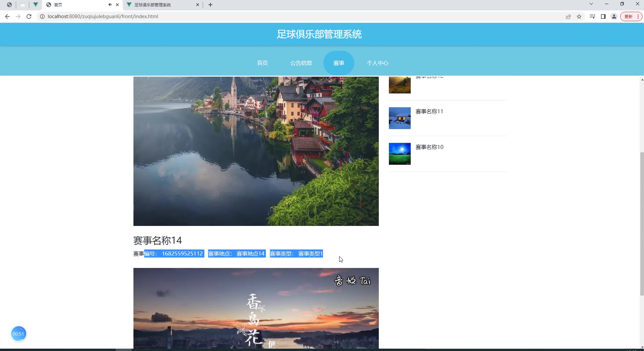
Task: Open the 赛事名称14 title link
Action: pos(158,240)
